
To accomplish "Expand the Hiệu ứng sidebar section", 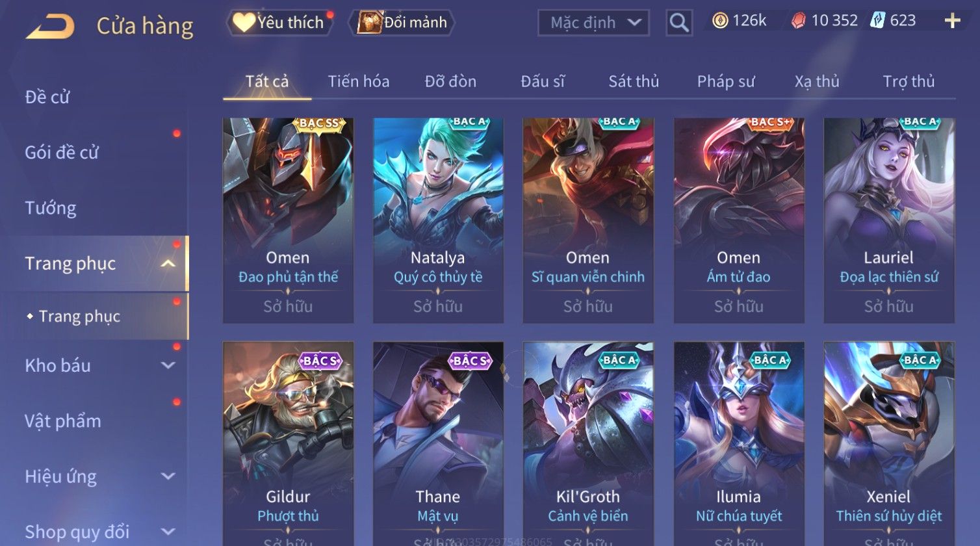I will (x=168, y=476).
